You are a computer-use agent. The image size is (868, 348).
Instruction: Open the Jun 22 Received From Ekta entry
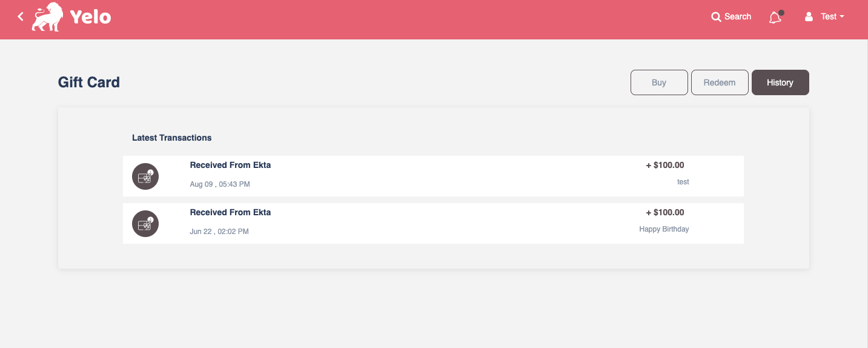click(x=433, y=224)
